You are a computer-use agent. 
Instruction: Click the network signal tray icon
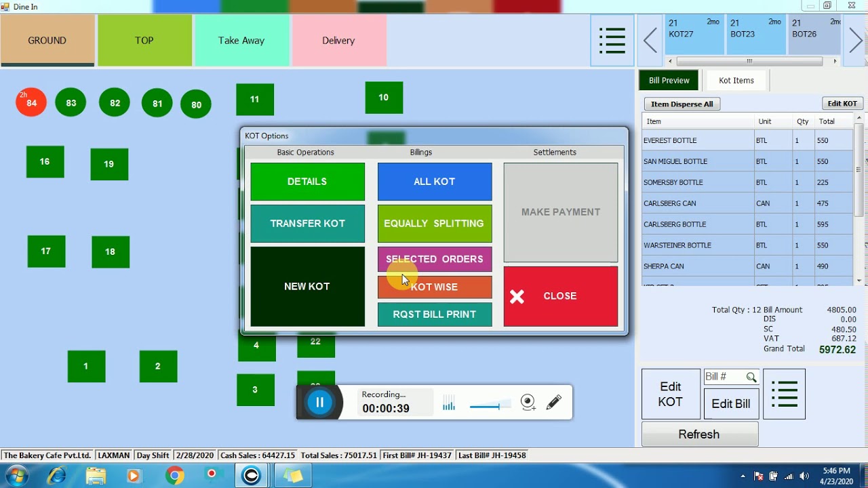point(789,476)
